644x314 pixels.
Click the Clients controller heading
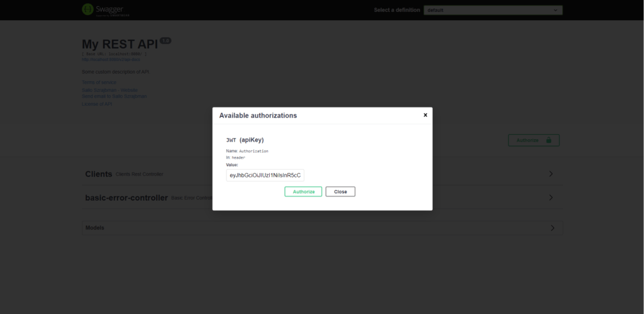coord(98,174)
